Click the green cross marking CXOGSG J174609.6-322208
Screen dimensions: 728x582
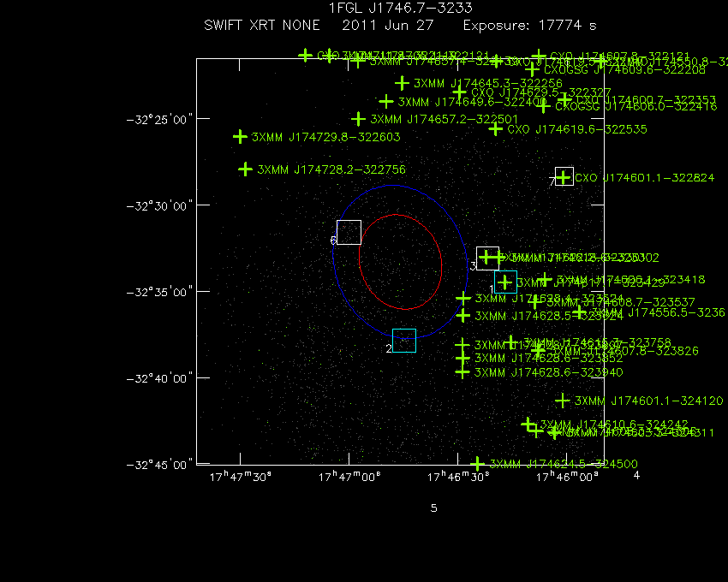532,70
